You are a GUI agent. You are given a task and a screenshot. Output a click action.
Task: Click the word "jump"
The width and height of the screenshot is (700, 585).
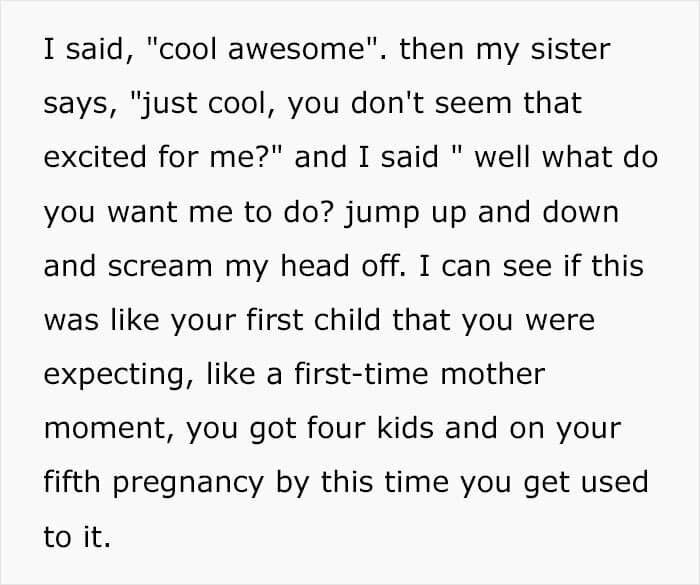tap(382, 213)
